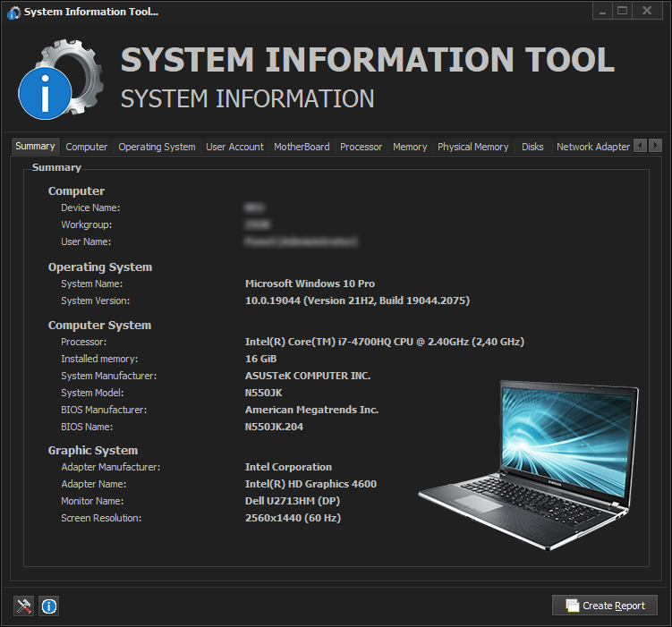Click the American Megatrends Inc. value

click(x=311, y=410)
